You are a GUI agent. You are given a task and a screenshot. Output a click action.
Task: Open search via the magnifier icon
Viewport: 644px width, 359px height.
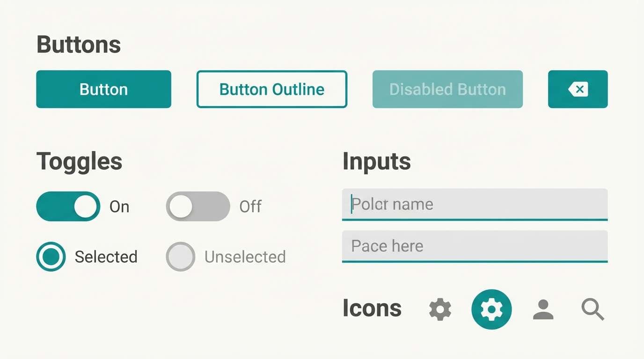point(593,309)
